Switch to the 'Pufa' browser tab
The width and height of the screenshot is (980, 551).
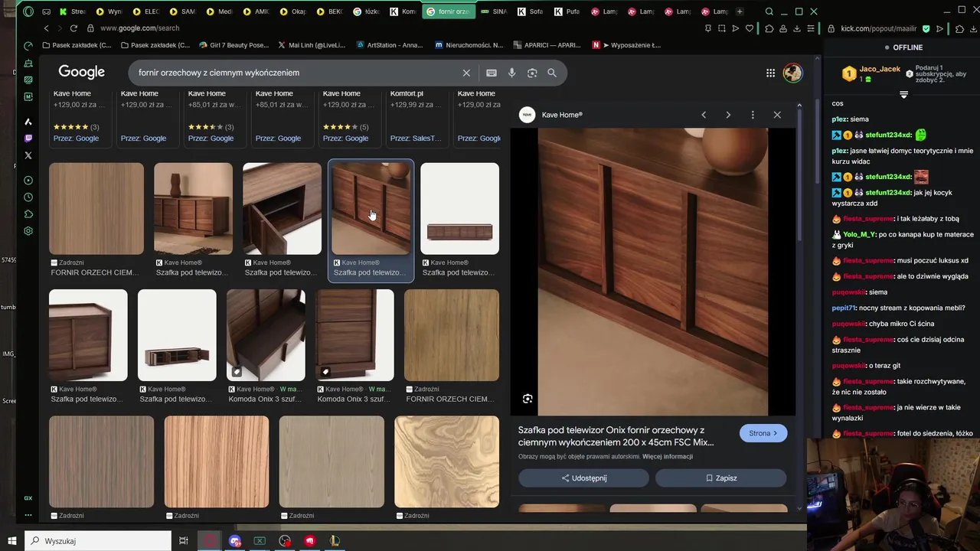[568, 11]
